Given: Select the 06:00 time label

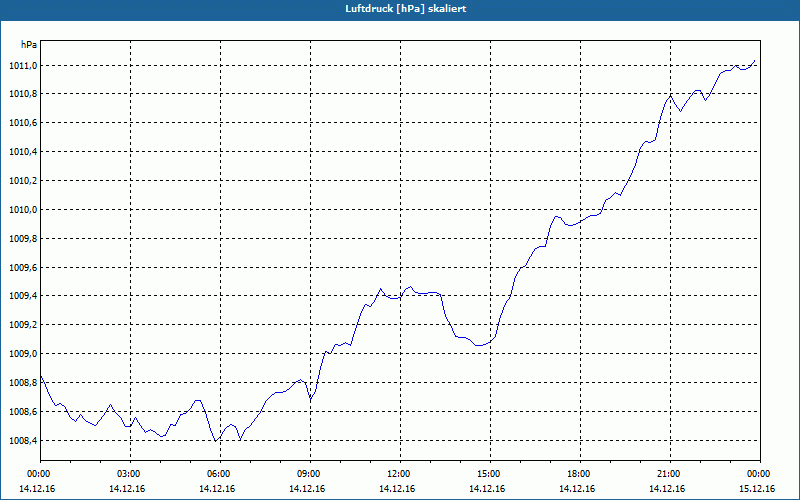Looking at the screenshot, I should [x=220, y=474].
